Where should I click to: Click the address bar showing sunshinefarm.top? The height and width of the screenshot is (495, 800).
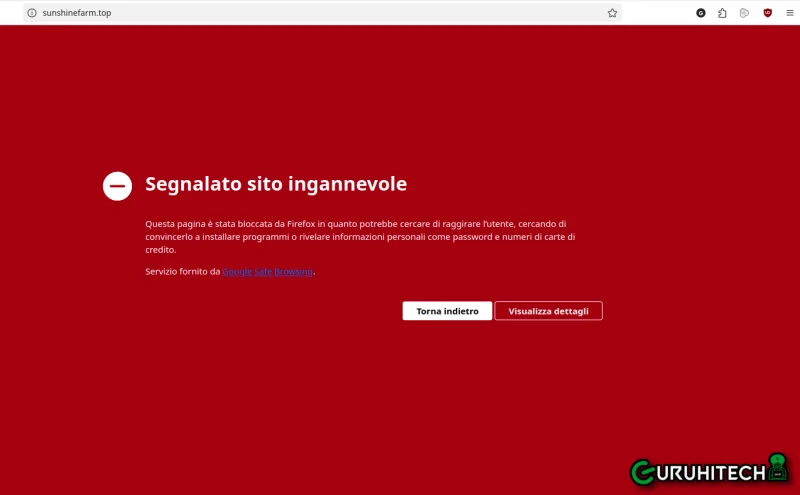click(322, 13)
